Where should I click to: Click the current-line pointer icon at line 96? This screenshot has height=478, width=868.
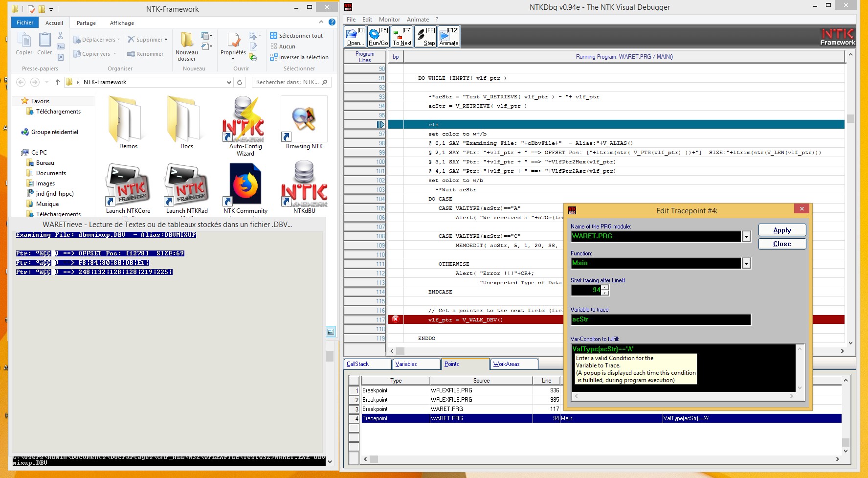point(380,124)
